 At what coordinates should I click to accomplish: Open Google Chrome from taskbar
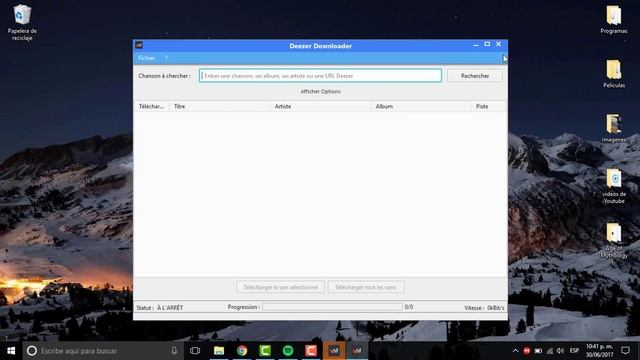point(242,351)
